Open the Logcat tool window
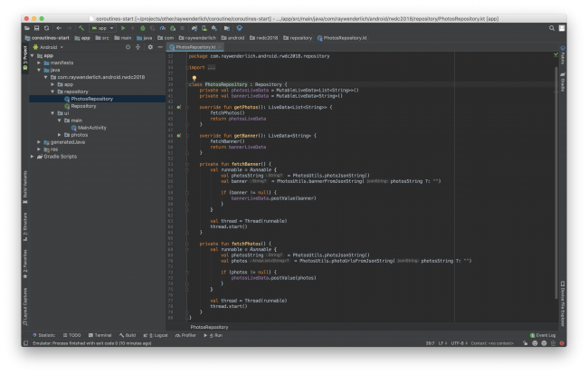The image size is (588, 375). tap(156, 335)
